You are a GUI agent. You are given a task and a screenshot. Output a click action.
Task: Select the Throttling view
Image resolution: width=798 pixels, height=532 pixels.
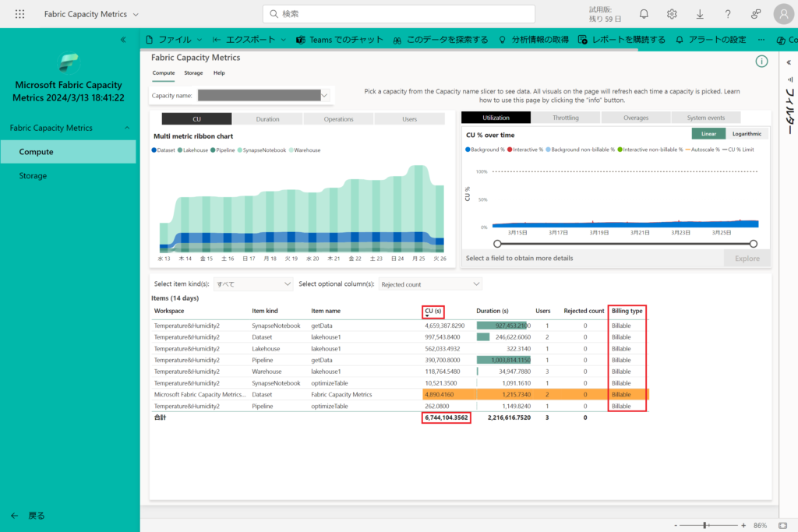[566, 118]
